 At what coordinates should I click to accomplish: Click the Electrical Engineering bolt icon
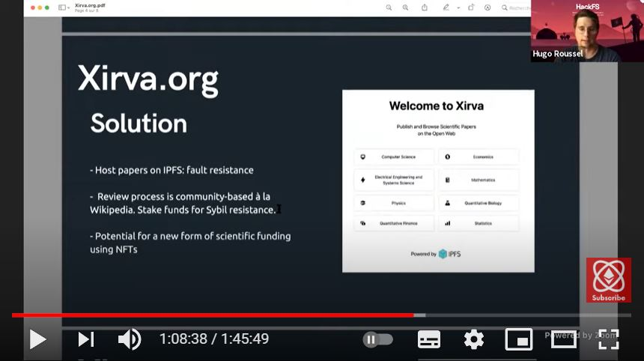362,180
